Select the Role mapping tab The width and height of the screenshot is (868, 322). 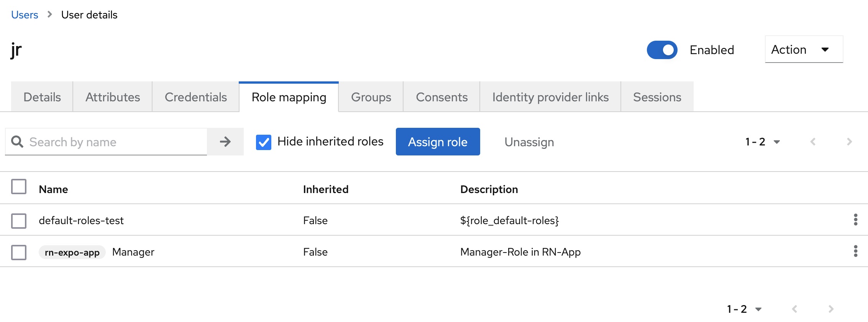(x=289, y=97)
